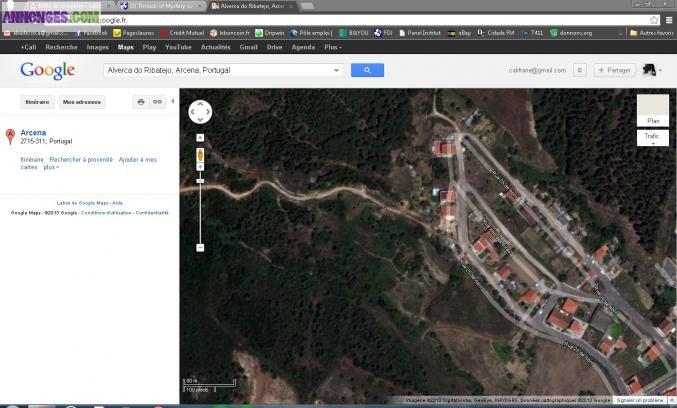The image size is (677, 408).
Task: Open the notifications count box
Action: pyautogui.click(x=579, y=70)
